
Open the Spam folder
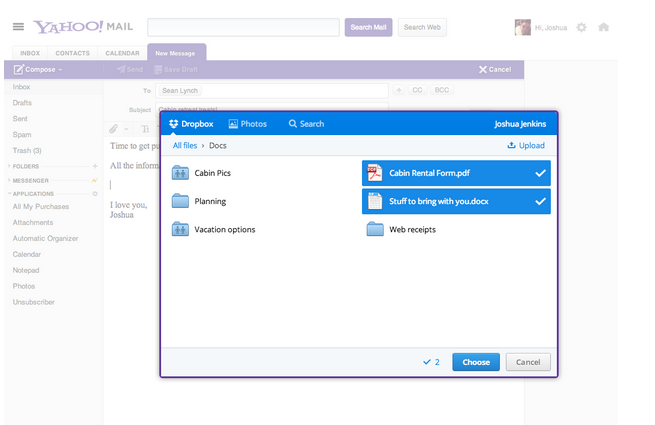tap(22, 135)
